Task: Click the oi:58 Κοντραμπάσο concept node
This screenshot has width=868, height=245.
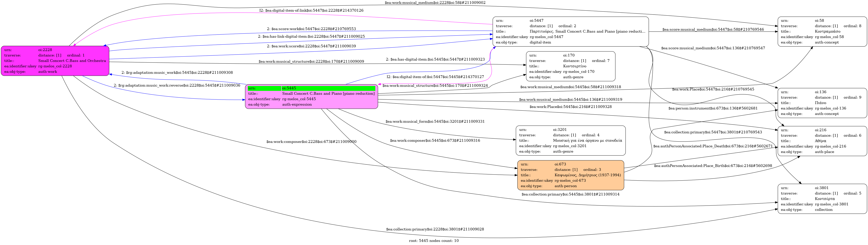Action: (x=822, y=32)
